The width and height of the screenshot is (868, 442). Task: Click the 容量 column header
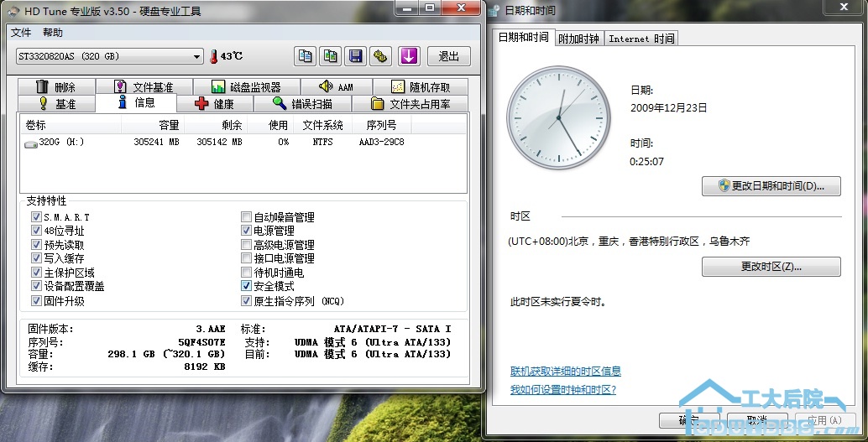(x=153, y=125)
